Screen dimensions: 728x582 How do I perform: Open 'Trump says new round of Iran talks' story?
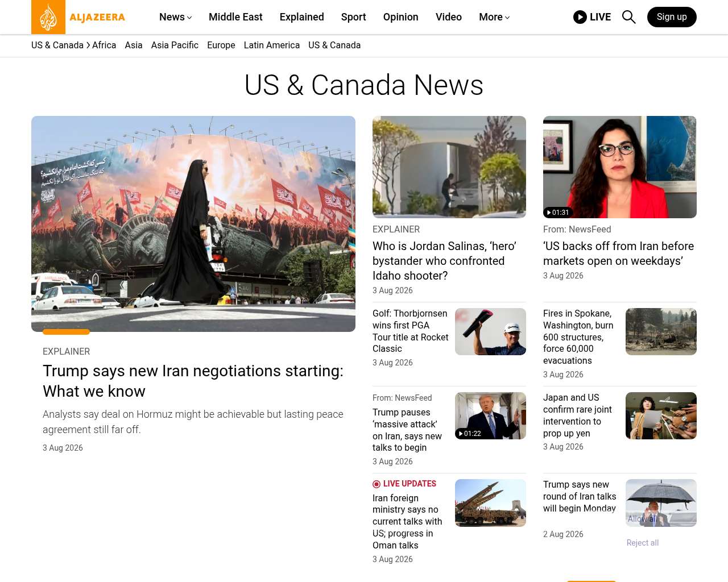[x=580, y=497]
